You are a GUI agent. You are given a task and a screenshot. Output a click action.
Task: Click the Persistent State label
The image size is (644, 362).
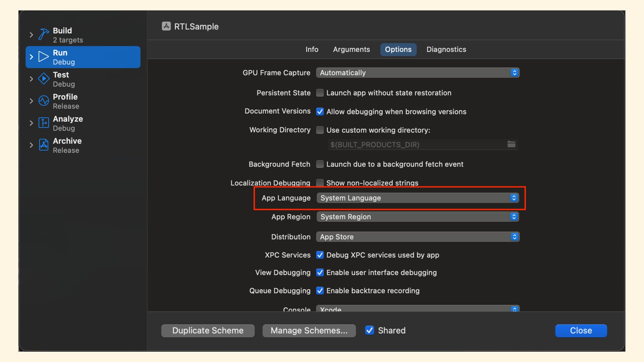coord(283,93)
